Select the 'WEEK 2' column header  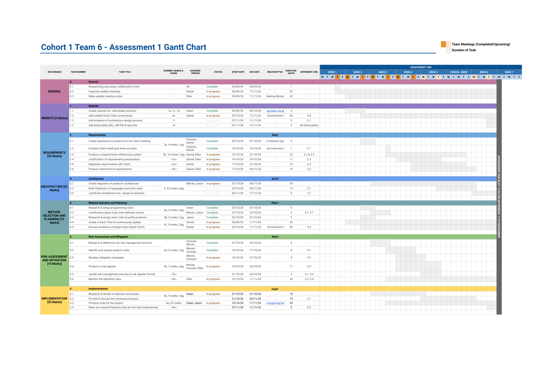pyautogui.click(x=358, y=72)
